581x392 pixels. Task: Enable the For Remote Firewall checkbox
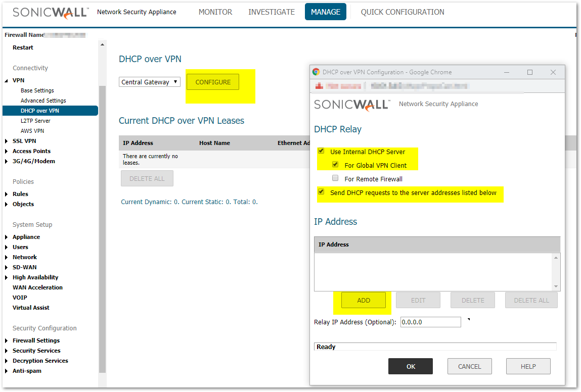pyautogui.click(x=335, y=178)
